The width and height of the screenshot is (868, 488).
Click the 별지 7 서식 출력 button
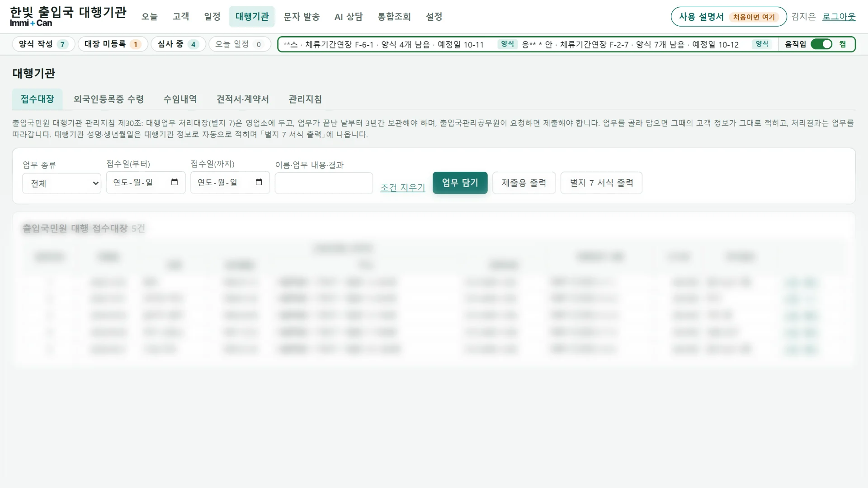click(x=601, y=183)
